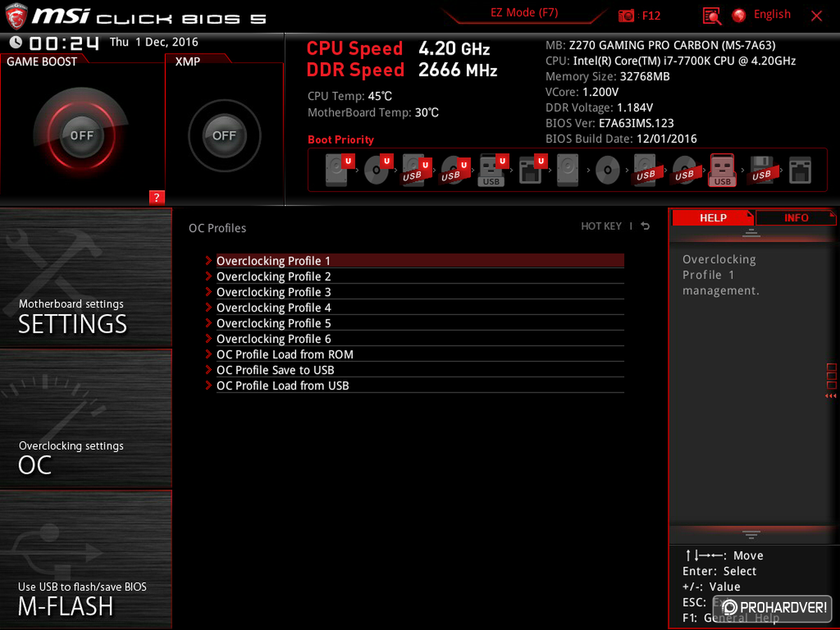
Task: Click the screenshot camera icon beside F12
Action: 626,15
